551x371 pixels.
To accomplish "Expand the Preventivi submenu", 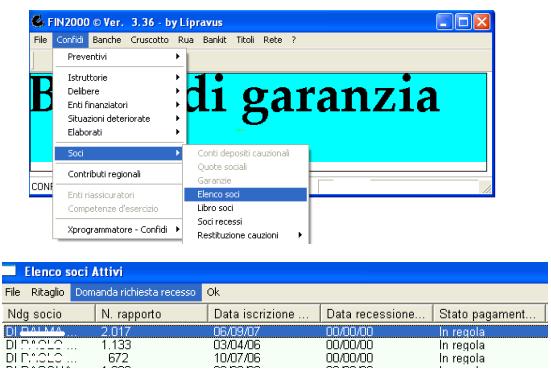I will [x=118, y=57].
